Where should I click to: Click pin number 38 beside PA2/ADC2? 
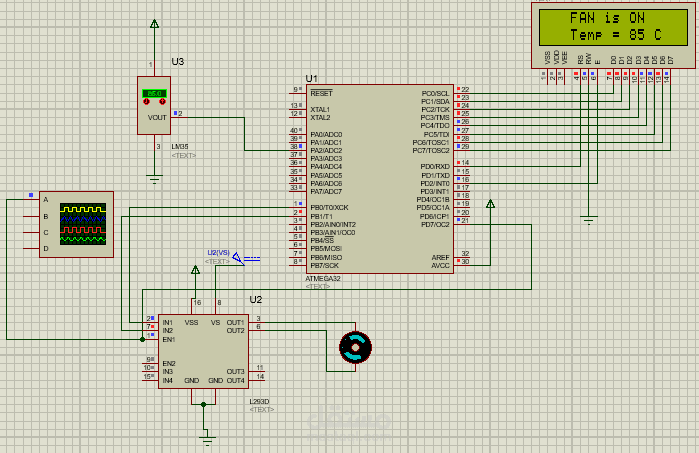coord(294,147)
